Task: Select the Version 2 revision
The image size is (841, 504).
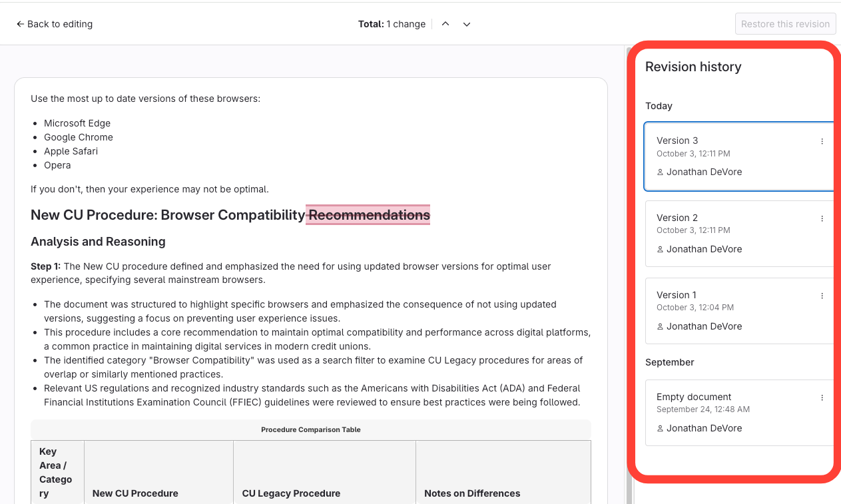Action: tap(732, 234)
